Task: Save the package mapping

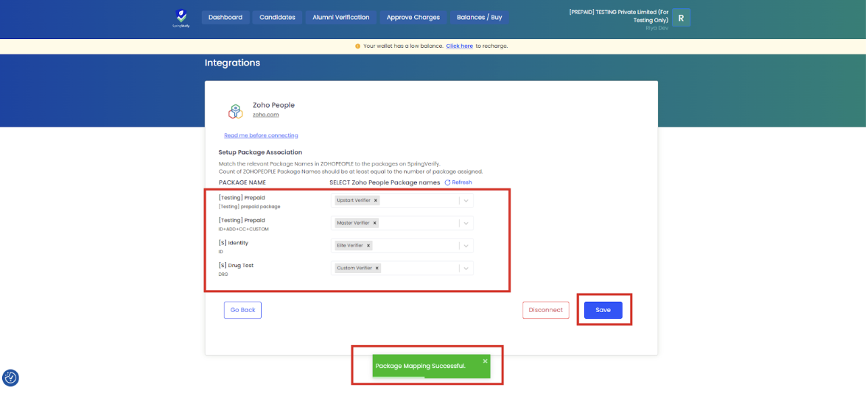Action: [x=603, y=310]
